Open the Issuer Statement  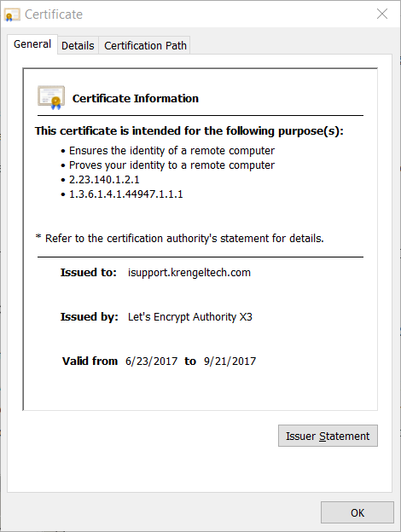tap(328, 436)
